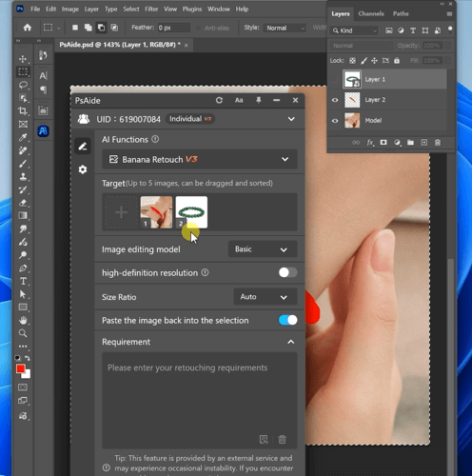The height and width of the screenshot is (476, 472).
Task: Click the Individual V3 plan badge
Action: pyautogui.click(x=190, y=119)
